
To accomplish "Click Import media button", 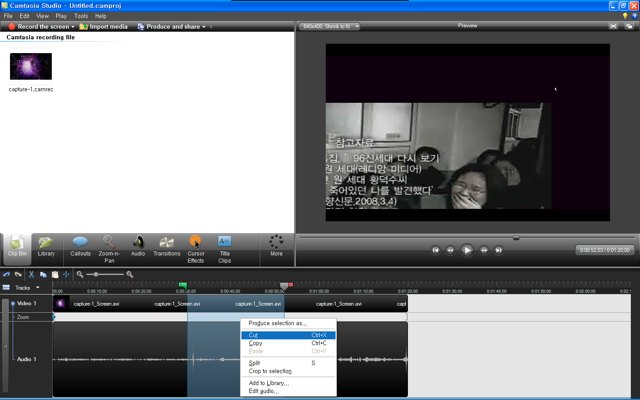I will (x=103, y=27).
